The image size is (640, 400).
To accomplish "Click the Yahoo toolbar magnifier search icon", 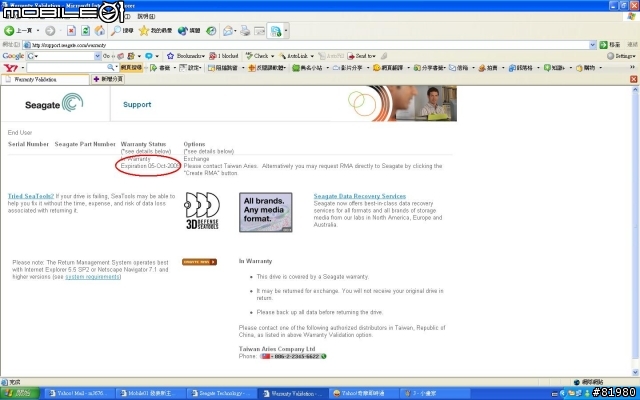I will pyautogui.click(x=110, y=67).
